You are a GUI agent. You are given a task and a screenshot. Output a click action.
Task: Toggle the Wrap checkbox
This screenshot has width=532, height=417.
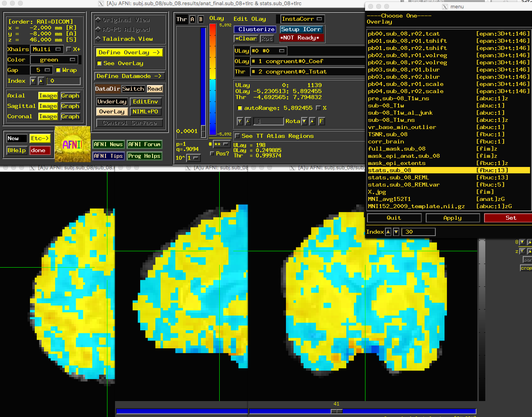(x=58, y=70)
